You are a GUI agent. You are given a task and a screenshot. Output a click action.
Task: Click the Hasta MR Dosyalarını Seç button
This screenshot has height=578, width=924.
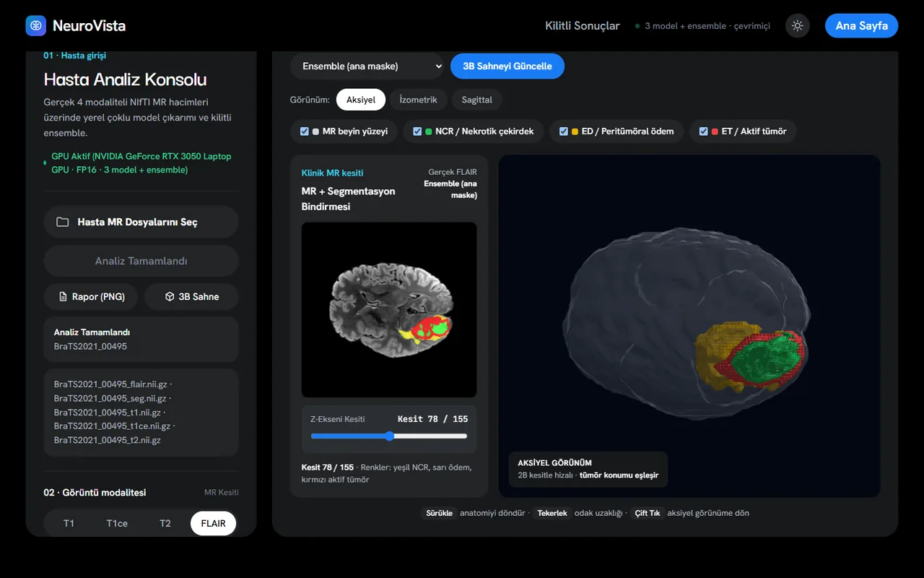(x=141, y=222)
